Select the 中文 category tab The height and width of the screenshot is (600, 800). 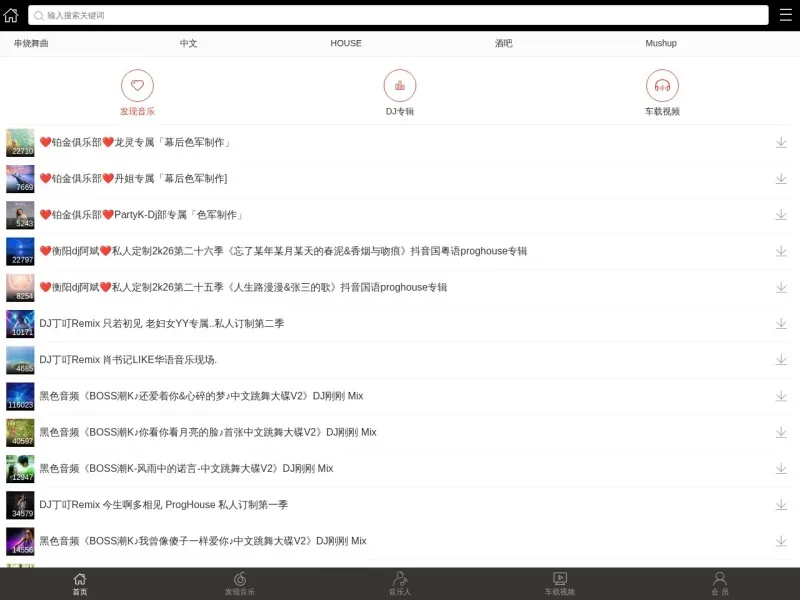(x=188, y=43)
